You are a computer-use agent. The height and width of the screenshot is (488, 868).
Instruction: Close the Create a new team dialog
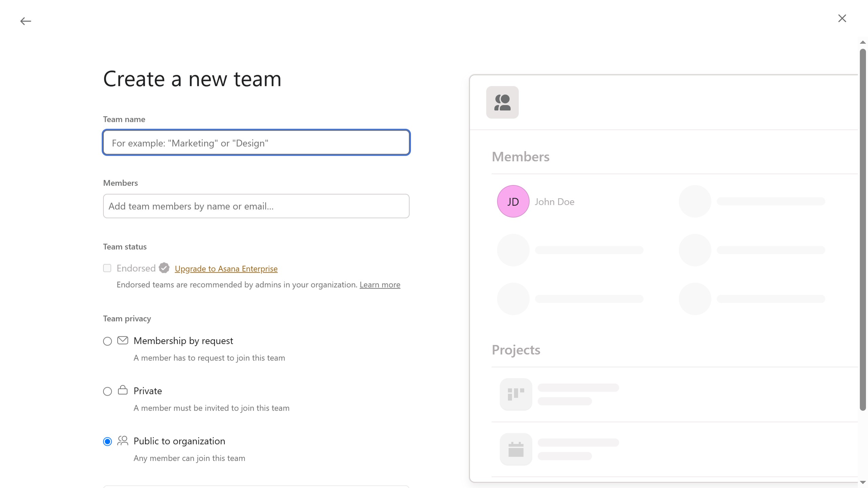pyautogui.click(x=842, y=18)
